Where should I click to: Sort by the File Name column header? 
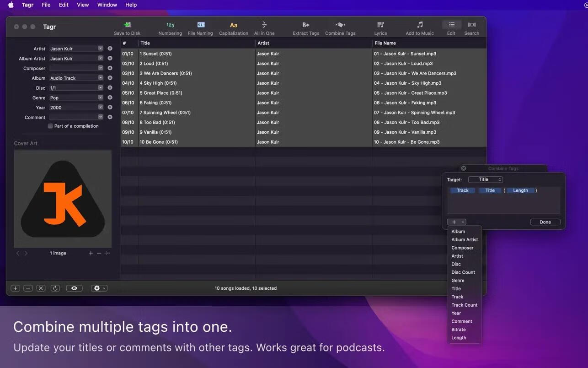tap(429, 43)
